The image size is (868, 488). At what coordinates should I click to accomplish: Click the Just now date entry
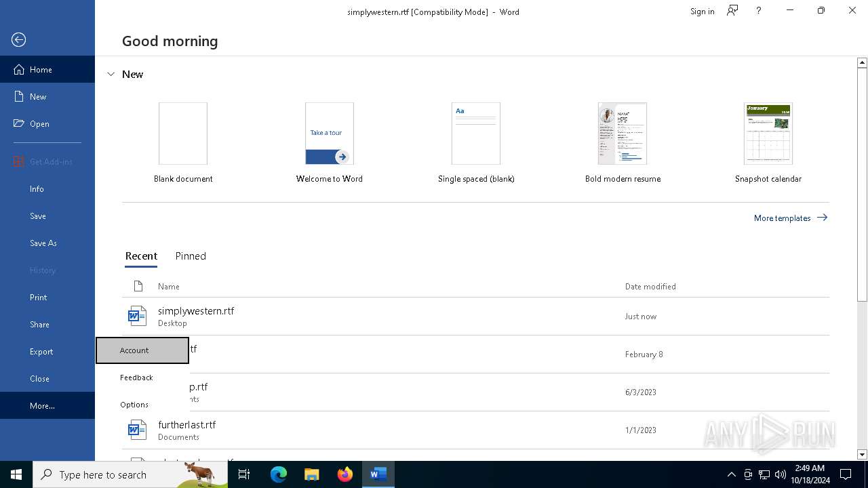pyautogui.click(x=641, y=317)
